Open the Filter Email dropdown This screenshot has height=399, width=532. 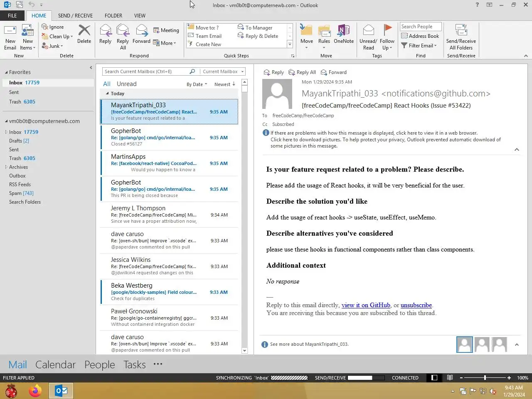click(x=419, y=46)
